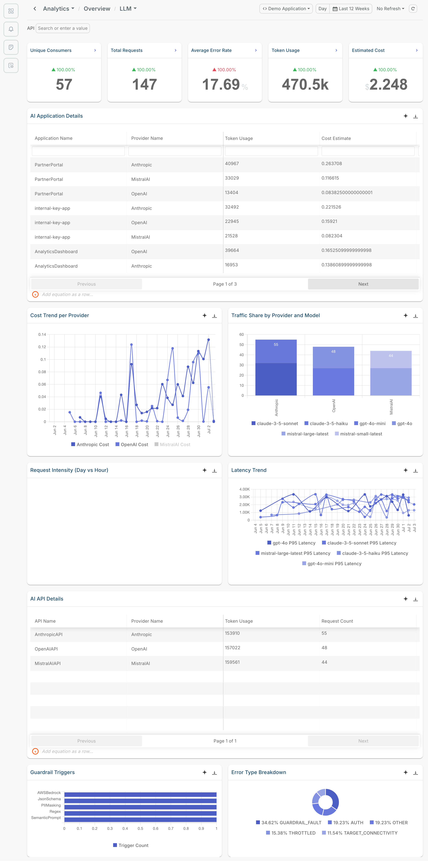Click Next in AI Application Details pagination
Image resolution: width=428 pixels, height=868 pixels.
click(363, 284)
